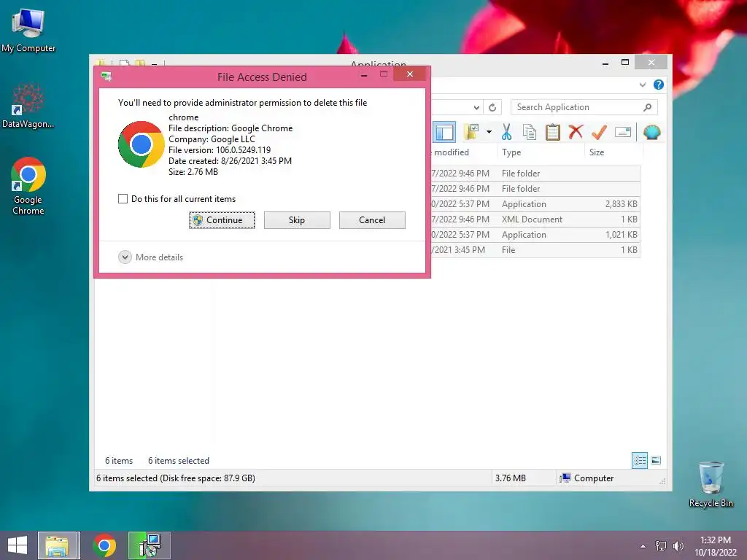Image resolution: width=747 pixels, height=560 pixels.
Task: Open the address bar history dropdown
Action: tap(476, 108)
